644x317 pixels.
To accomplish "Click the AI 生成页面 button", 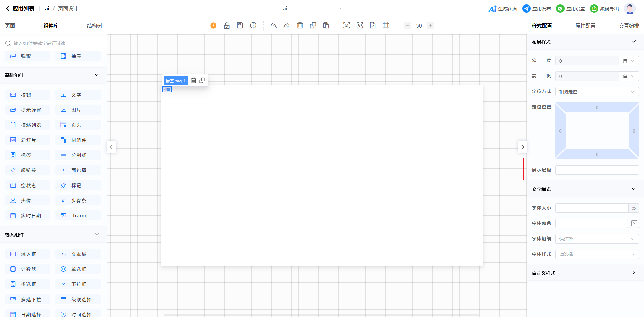I will [x=503, y=9].
